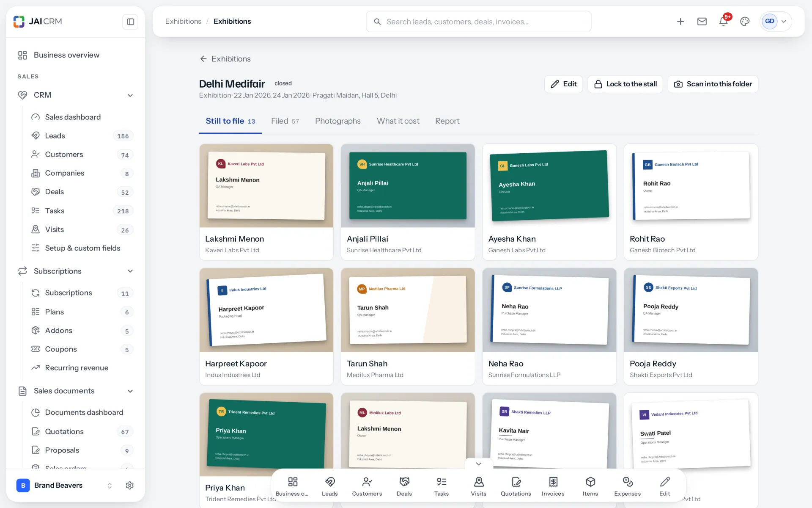Collapse the Subscriptions sidebar group
The image size is (812, 508).
[130, 271]
